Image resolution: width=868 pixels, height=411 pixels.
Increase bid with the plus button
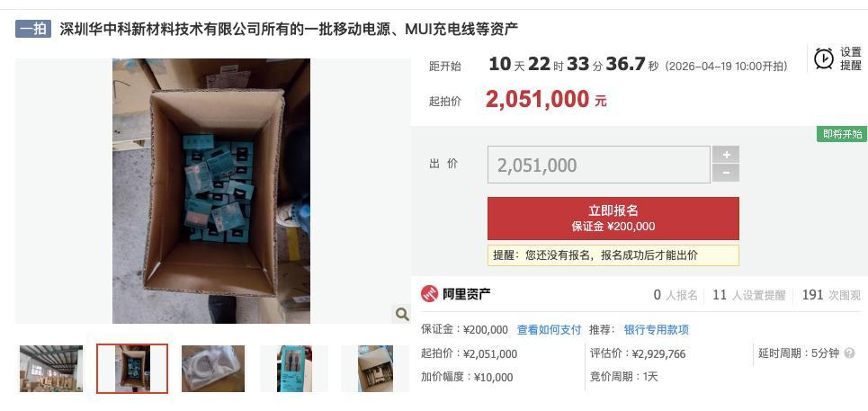click(x=726, y=155)
